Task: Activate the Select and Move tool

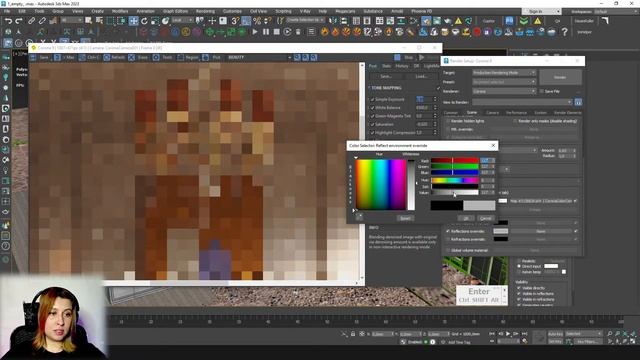Action: [x=133, y=20]
